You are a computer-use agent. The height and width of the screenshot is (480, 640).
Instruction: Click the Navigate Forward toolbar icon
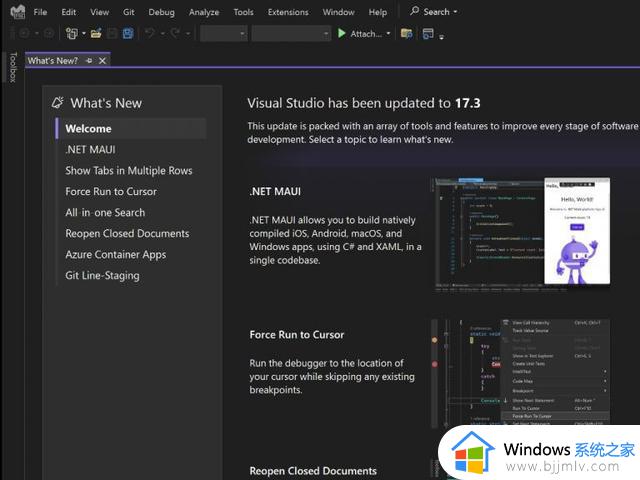49,33
